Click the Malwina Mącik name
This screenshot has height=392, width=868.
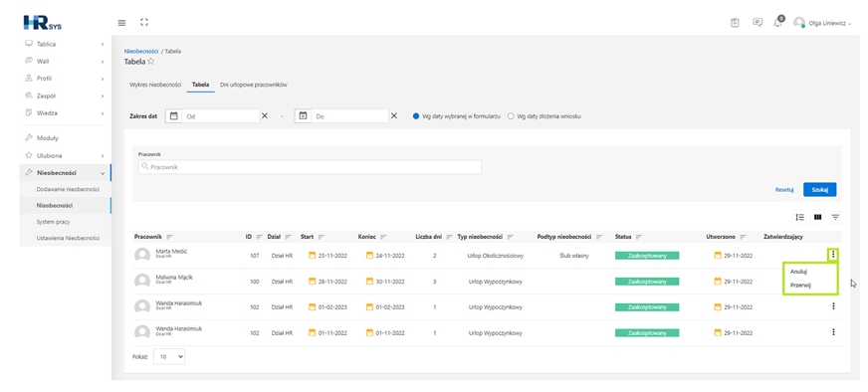tap(174, 277)
